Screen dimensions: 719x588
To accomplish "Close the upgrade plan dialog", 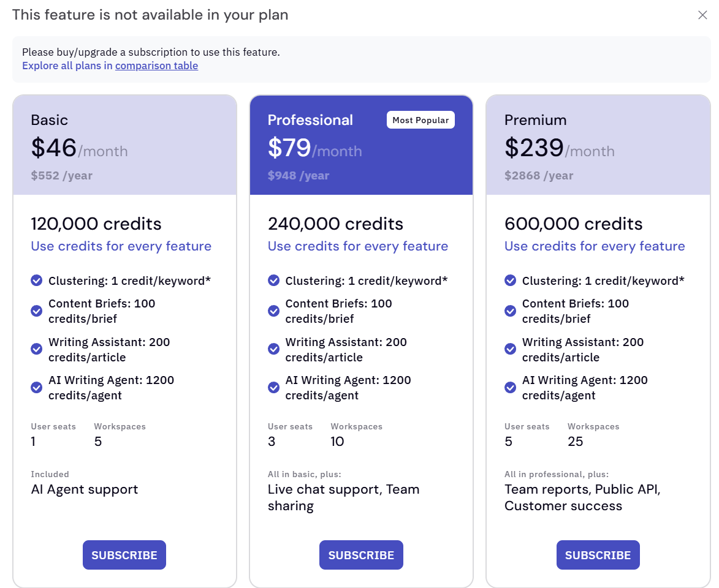I will [702, 15].
